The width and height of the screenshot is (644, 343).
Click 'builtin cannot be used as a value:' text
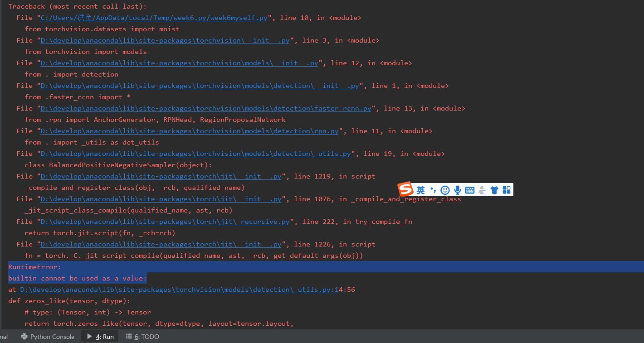click(78, 278)
